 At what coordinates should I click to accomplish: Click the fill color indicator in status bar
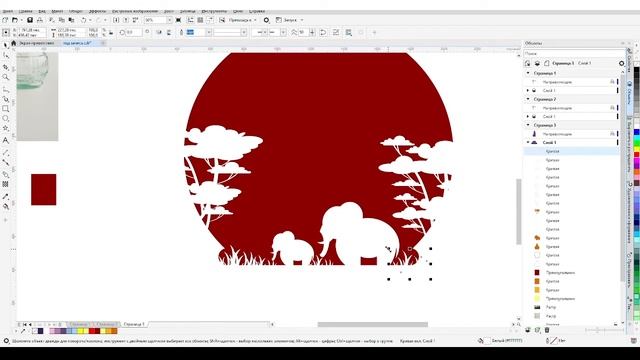[487, 340]
